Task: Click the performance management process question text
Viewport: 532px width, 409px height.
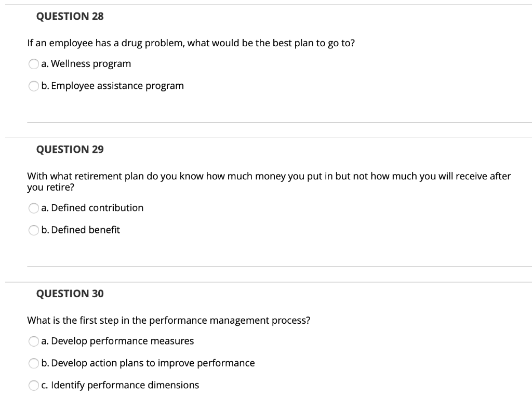Action: pos(169,321)
